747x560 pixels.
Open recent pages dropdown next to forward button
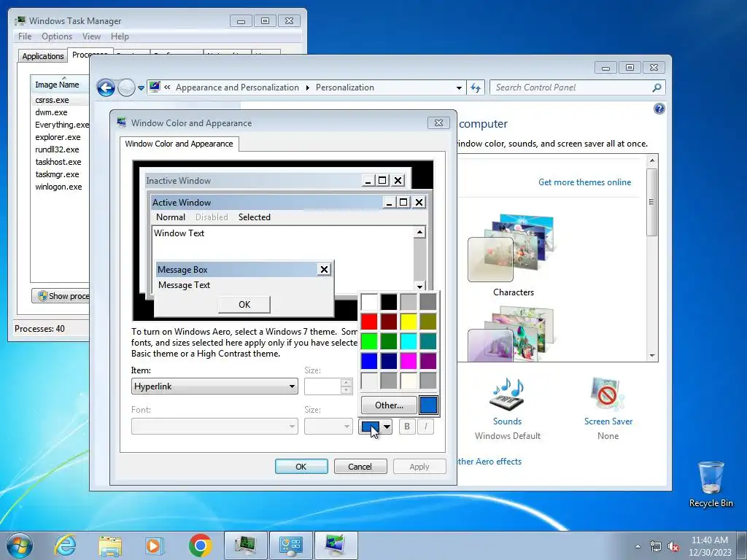point(141,88)
